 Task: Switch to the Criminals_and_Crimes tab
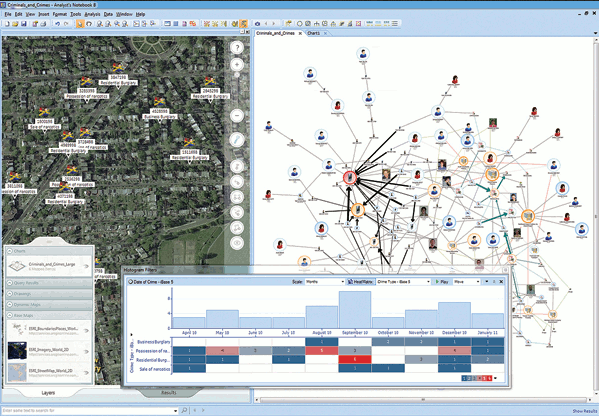coord(275,33)
